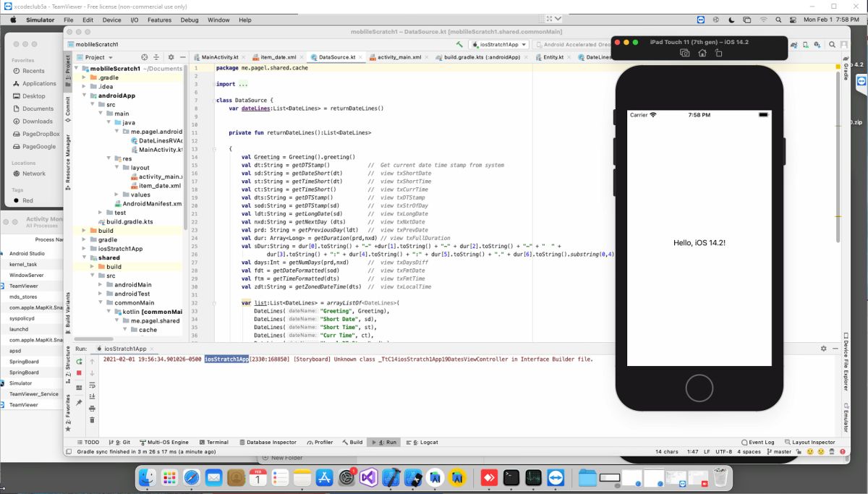
Task: Click the down arrow in Run console
Action: click(x=92, y=373)
